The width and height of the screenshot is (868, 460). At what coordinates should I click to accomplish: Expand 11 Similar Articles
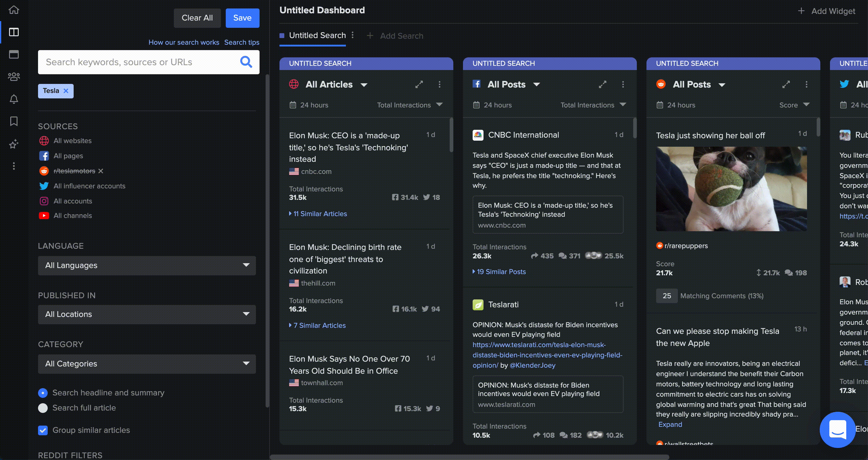click(x=318, y=214)
